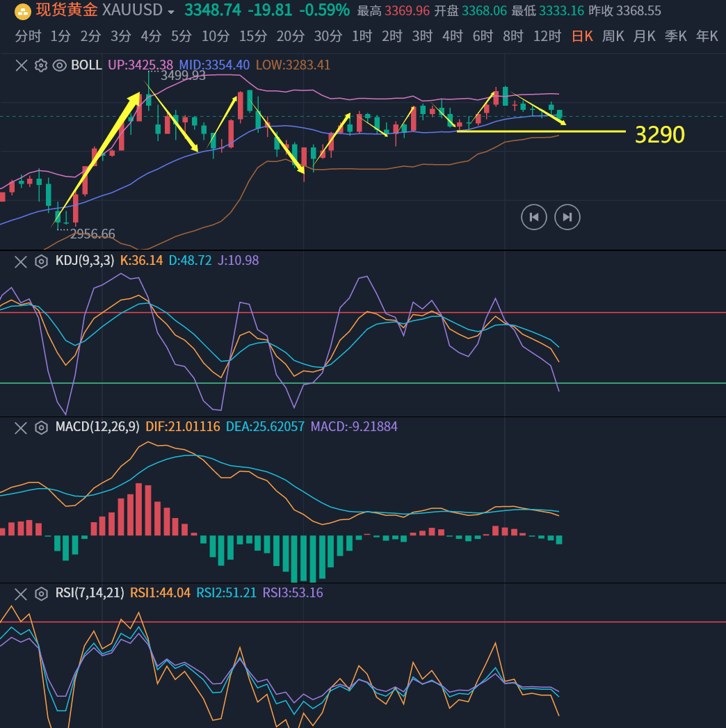Click the BOLL UP:3425.38 value
Image resolution: width=726 pixels, height=728 pixels.
(x=140, y=65)
